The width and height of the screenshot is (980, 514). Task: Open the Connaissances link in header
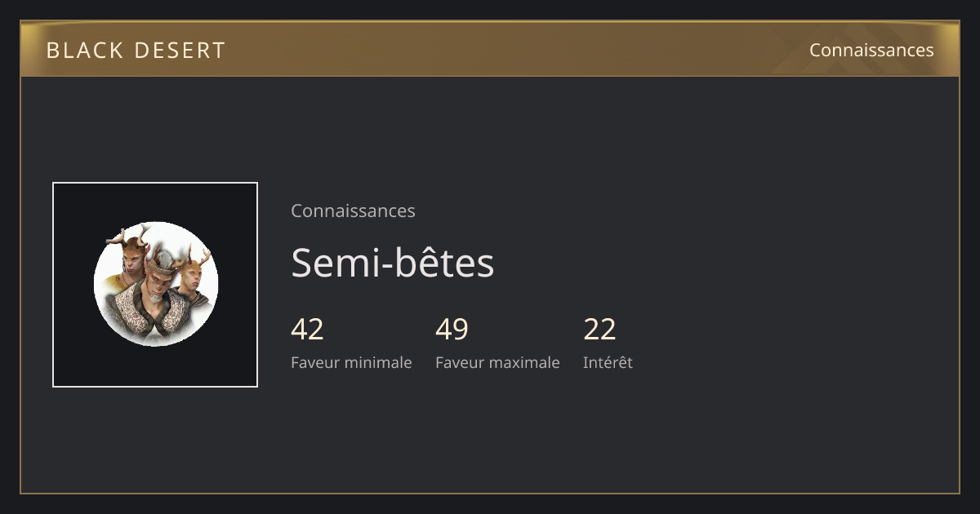point(871,50)
